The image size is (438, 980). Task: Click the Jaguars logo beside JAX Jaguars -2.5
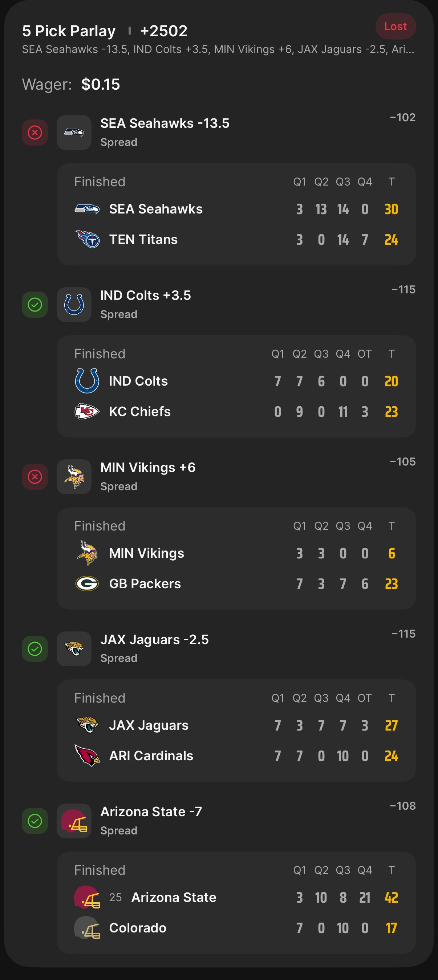pos(74,648)
